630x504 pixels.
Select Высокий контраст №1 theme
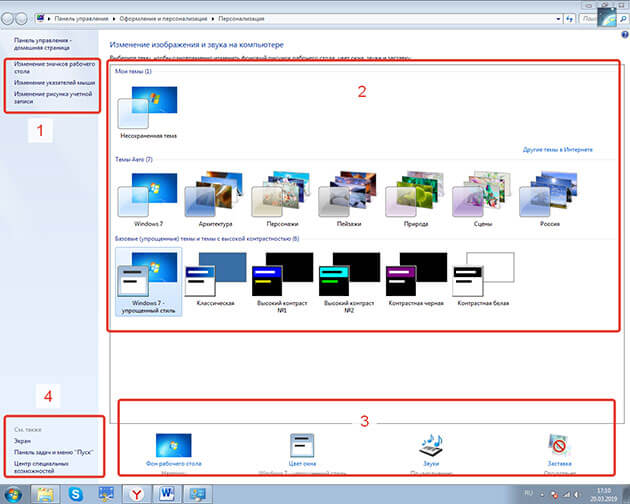click(x=282, y=275)
